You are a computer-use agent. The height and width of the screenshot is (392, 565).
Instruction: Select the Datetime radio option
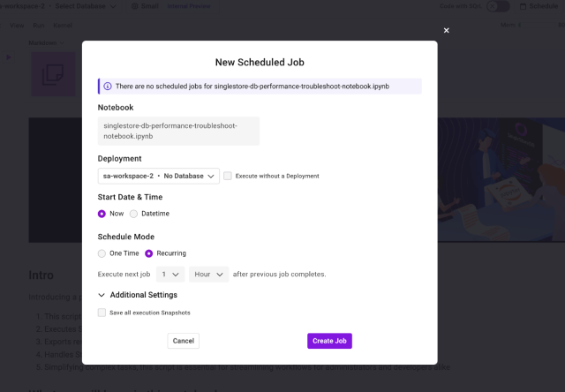click(x=133, y=214)
